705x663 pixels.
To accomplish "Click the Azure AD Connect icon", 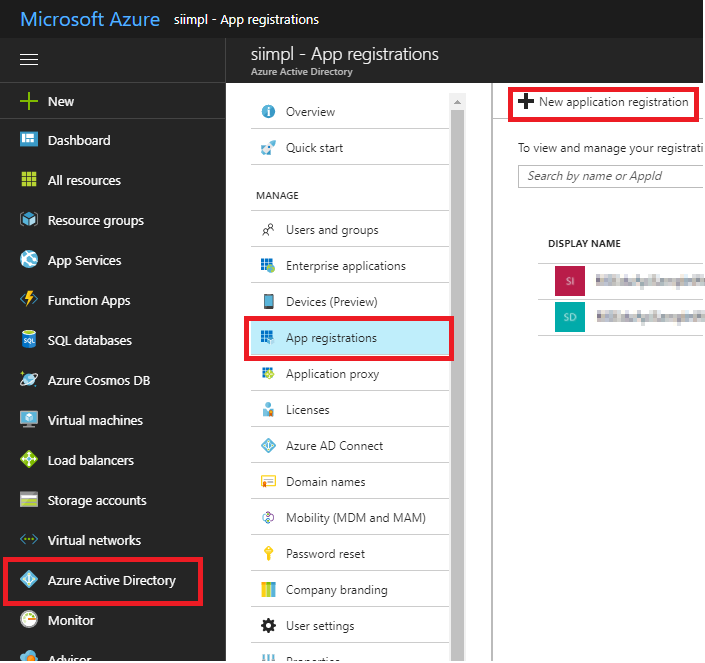I will (x=268, y=445).
